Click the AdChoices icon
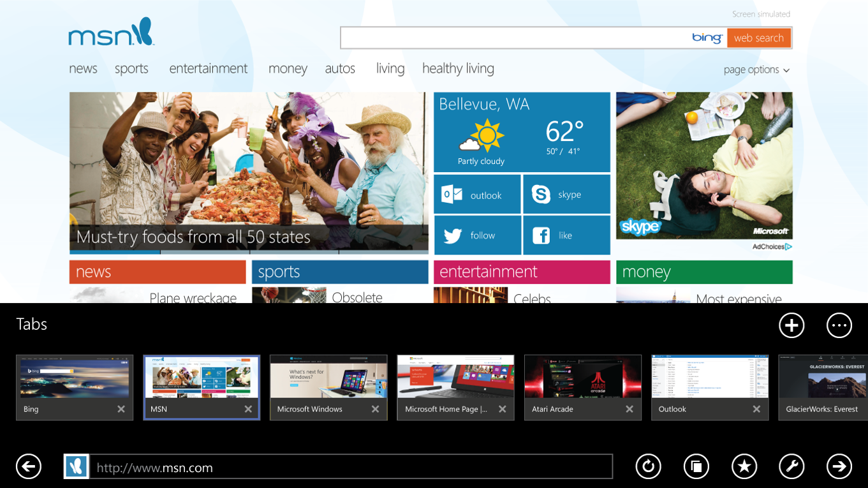Viewport: 868px width, 488px height. [788, 247]
